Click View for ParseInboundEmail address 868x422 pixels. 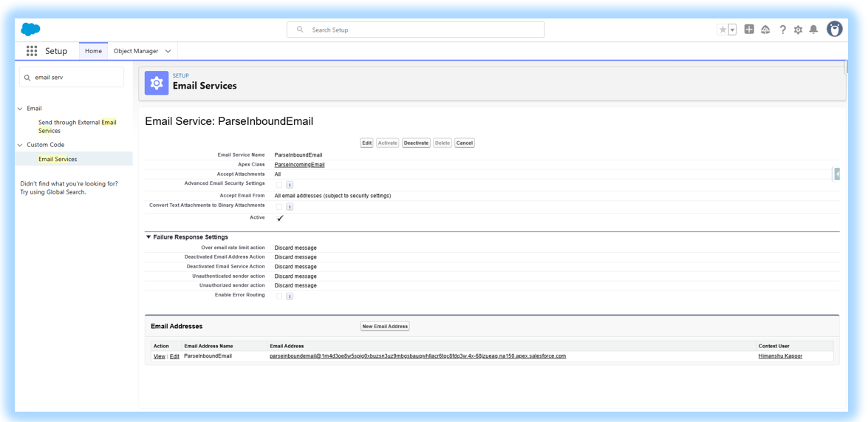[x=159, y=356]
